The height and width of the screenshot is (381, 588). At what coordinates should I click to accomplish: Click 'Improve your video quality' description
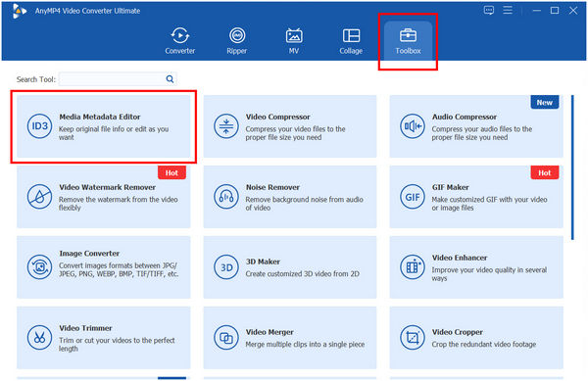489,274
